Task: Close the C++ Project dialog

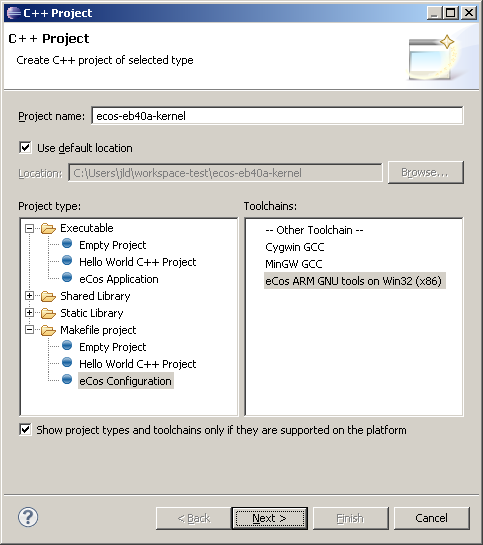Action: click(469, 13)
